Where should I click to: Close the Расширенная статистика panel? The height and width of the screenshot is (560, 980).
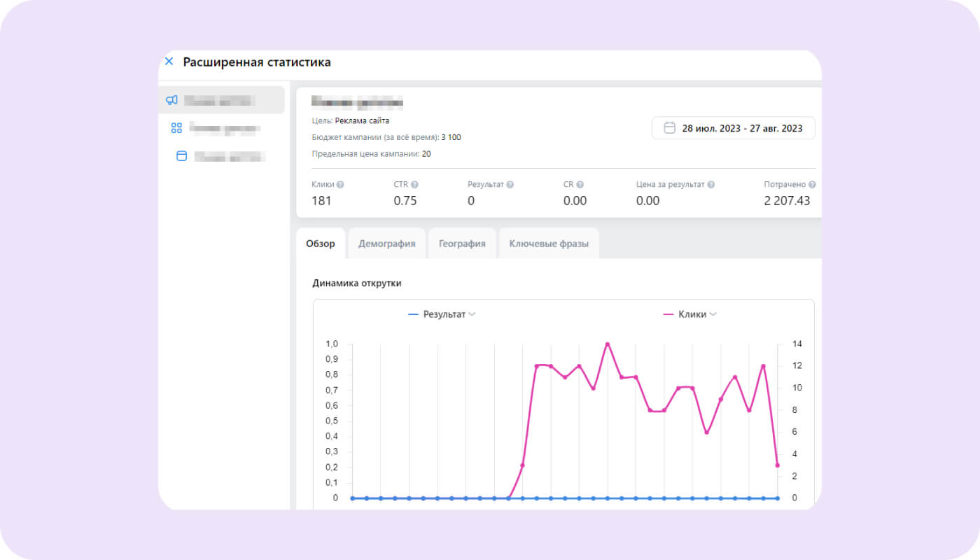(169, 62)
